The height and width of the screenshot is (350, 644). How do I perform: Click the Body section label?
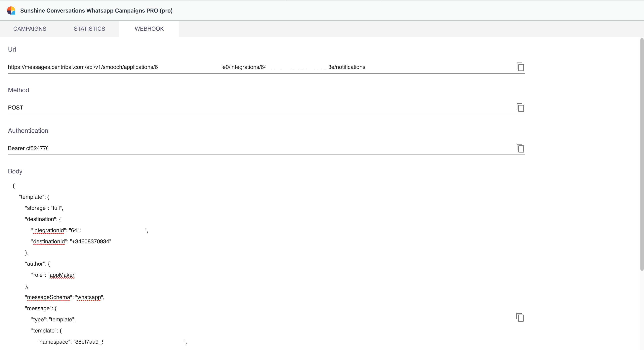coord(15,171)
